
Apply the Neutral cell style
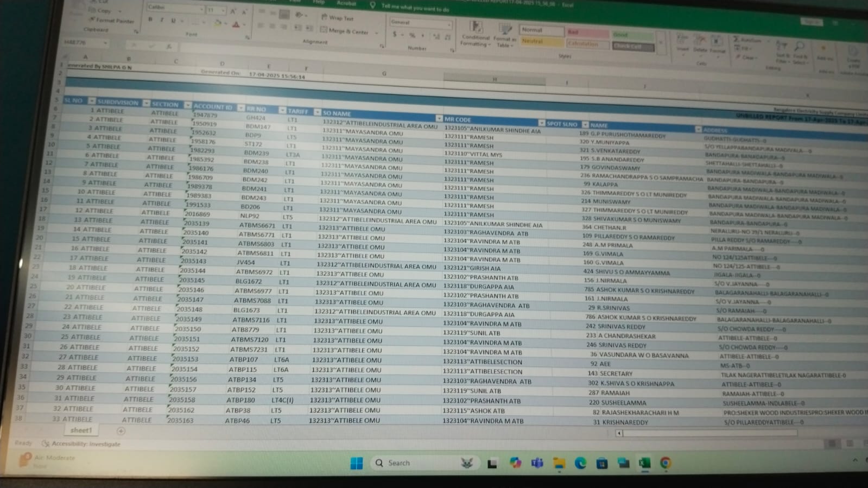541,41
